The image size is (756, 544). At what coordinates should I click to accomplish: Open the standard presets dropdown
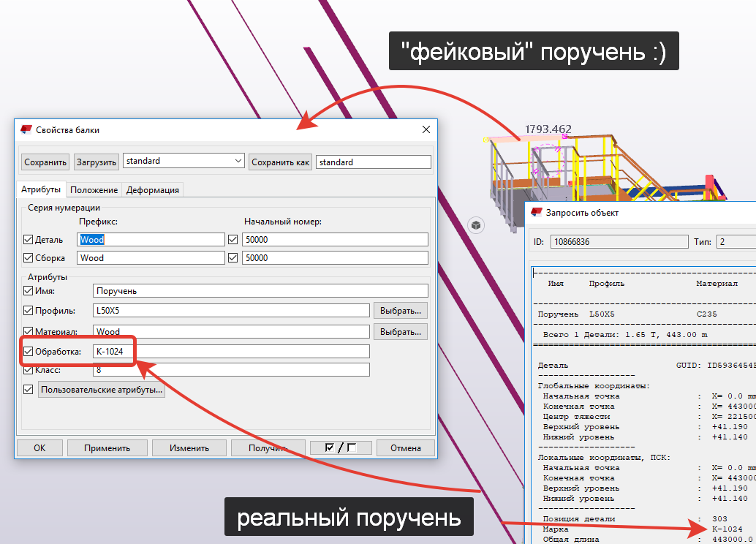click(237, 161)
